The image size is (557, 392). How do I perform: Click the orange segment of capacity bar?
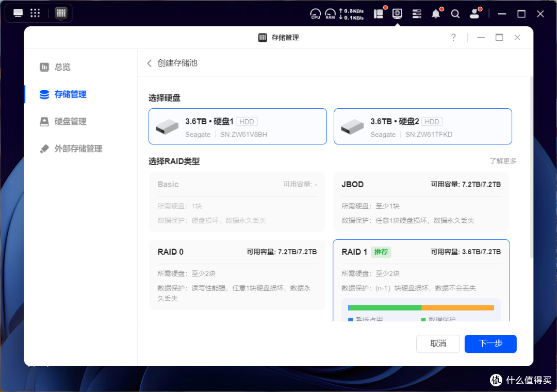[457, 307]
